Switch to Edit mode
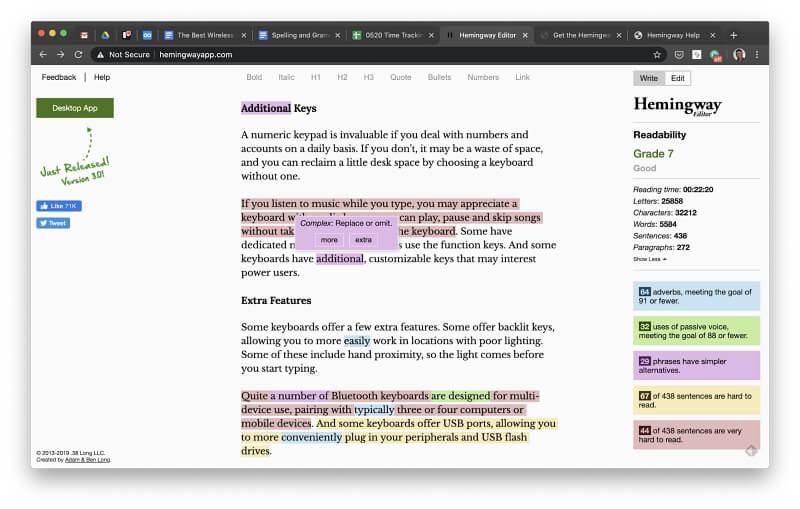Screen dimensions: 800x509 tap(678, 78)
